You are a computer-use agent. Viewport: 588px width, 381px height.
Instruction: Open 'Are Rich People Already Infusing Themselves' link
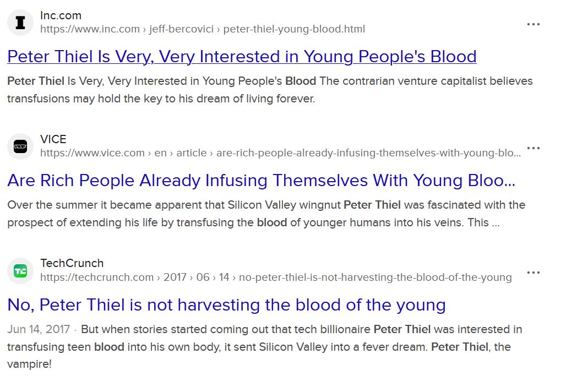click(x=261, y=181)
